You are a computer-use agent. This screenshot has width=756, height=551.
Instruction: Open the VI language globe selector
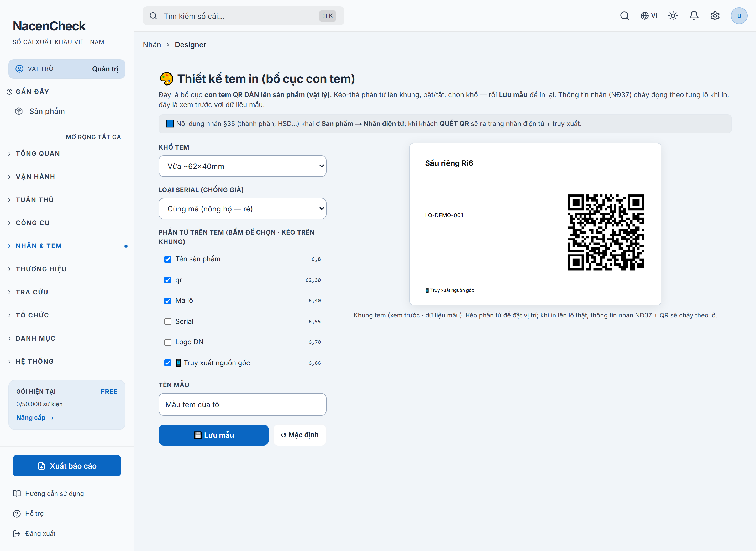[x=649, y=16]
